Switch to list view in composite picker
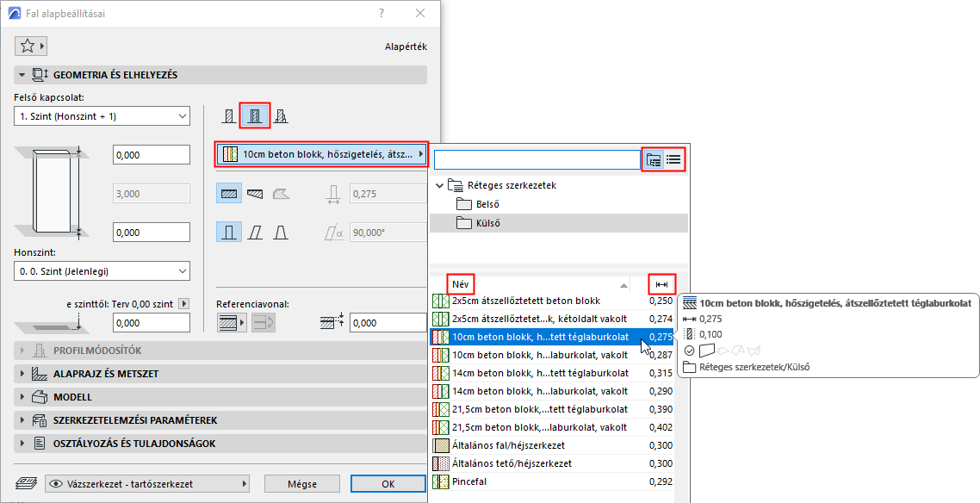 tap(673, 160)
